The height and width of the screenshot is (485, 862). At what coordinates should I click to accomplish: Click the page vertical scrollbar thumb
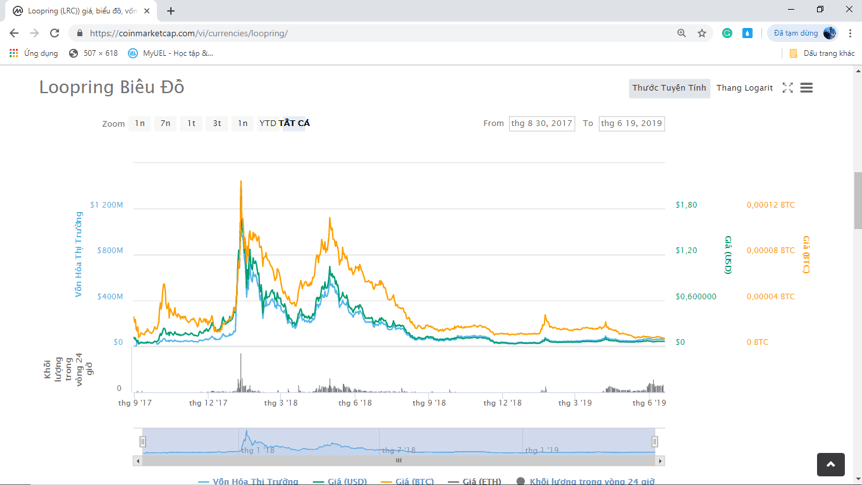858,201
